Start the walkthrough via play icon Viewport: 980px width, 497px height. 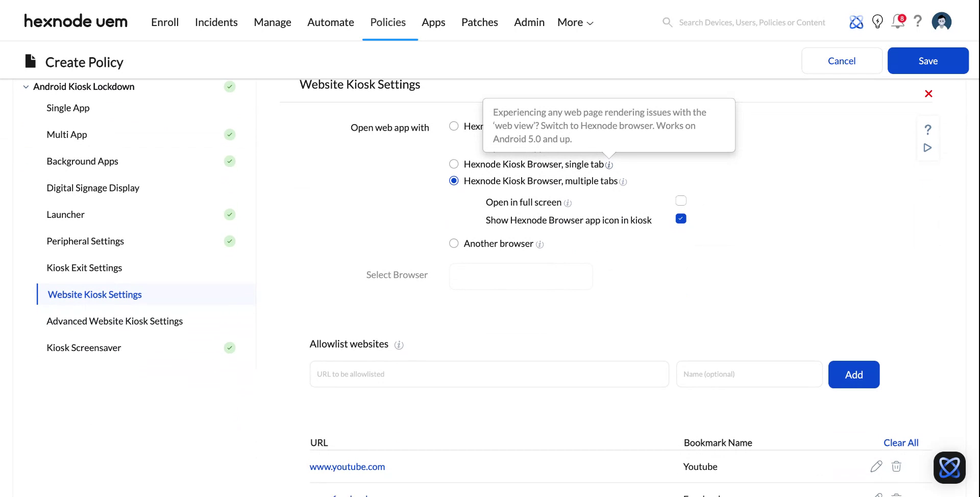click(927, 147)
